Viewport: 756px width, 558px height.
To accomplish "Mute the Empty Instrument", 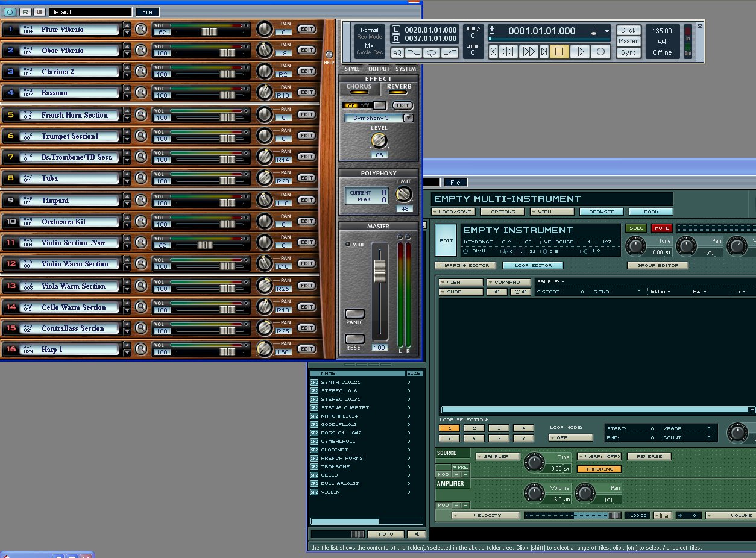I will (661, 228).
